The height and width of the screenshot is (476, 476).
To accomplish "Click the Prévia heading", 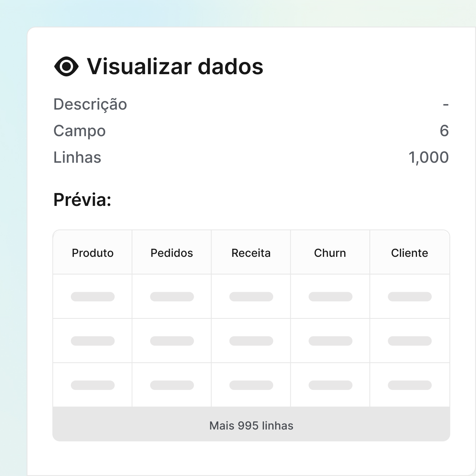I will 82,200.
